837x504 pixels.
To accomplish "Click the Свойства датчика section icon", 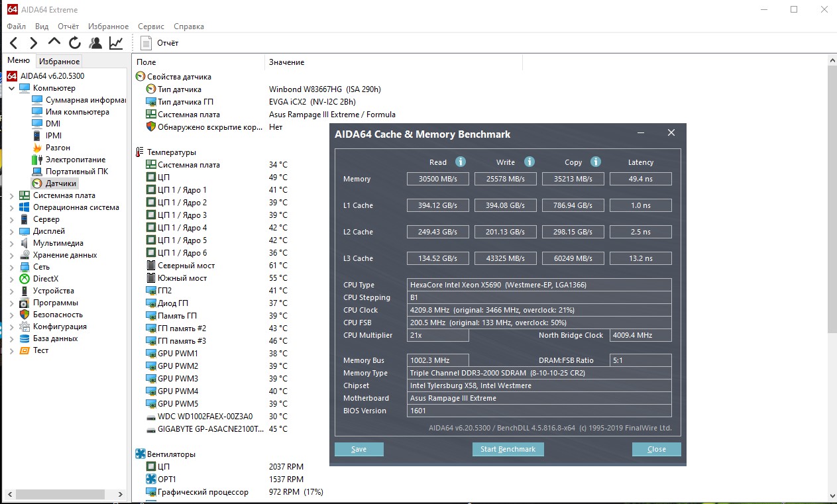I will tap(140, 77).
